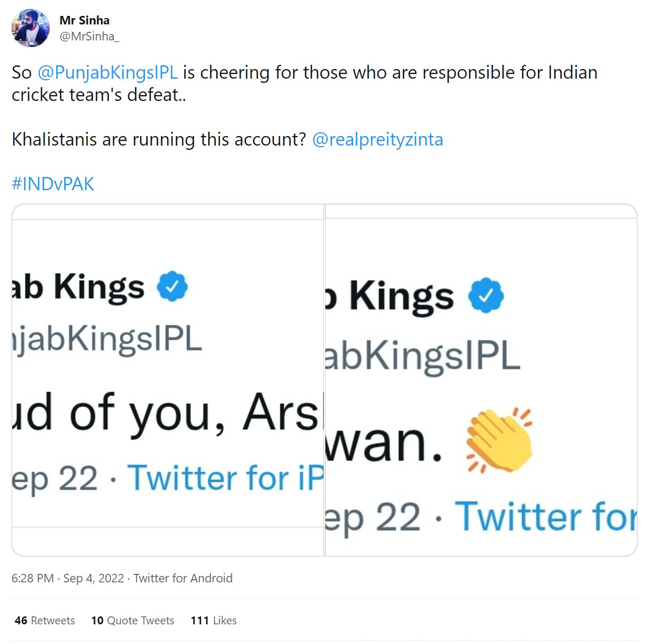Click 'Twitter for iP' text in left image

click(226, 477)
